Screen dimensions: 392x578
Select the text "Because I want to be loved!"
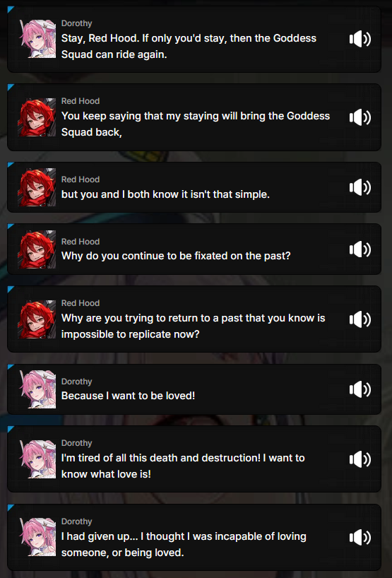pyautogui.click(x=128, y=396)
